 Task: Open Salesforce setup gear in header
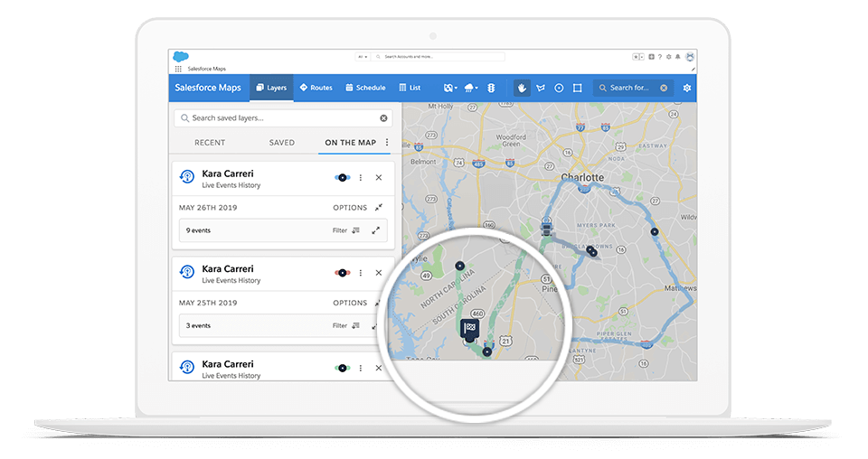(669, 56)
